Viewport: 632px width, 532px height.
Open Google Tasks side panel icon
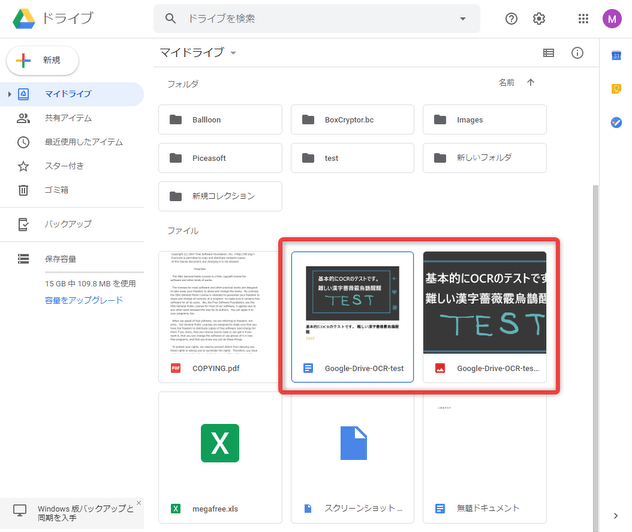[x=616, y=122]
